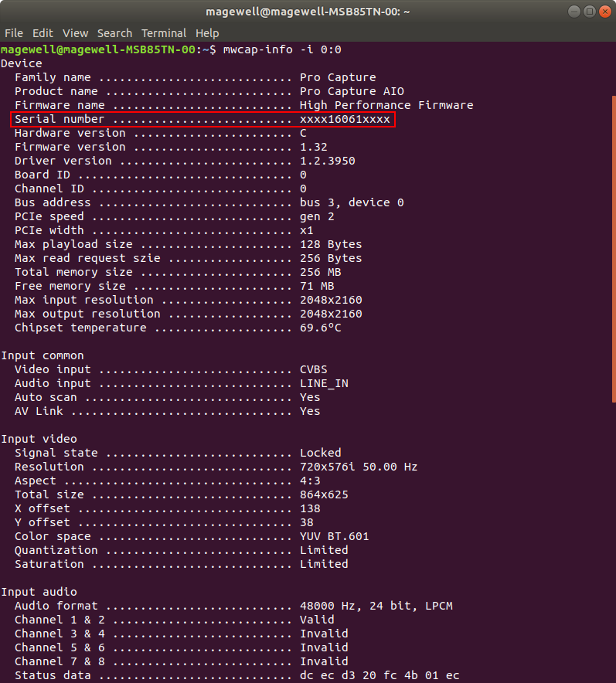616x683 pixels.
Task: Click the Firmware version value 1.32
Action: coord(314,148)
